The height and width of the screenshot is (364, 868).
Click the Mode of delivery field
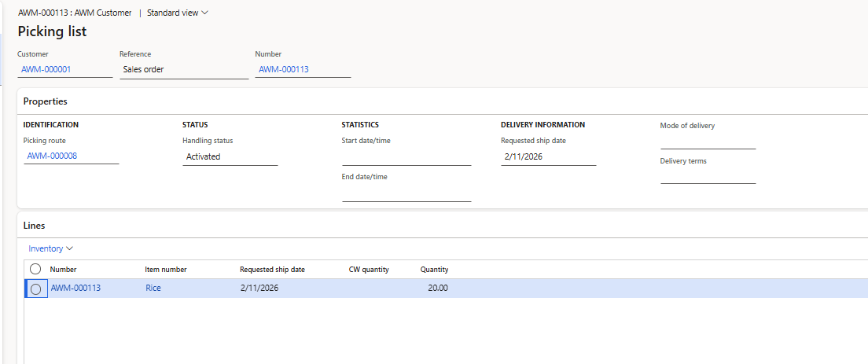[x=708, y=140]
